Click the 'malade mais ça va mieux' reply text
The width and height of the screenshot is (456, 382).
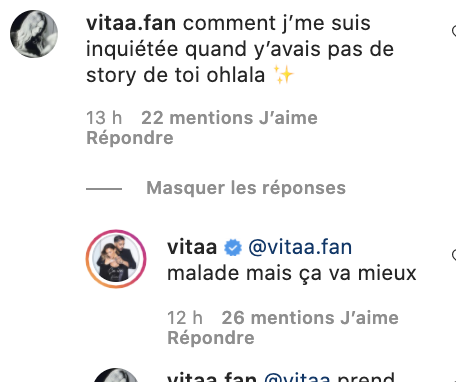point(292,274)
